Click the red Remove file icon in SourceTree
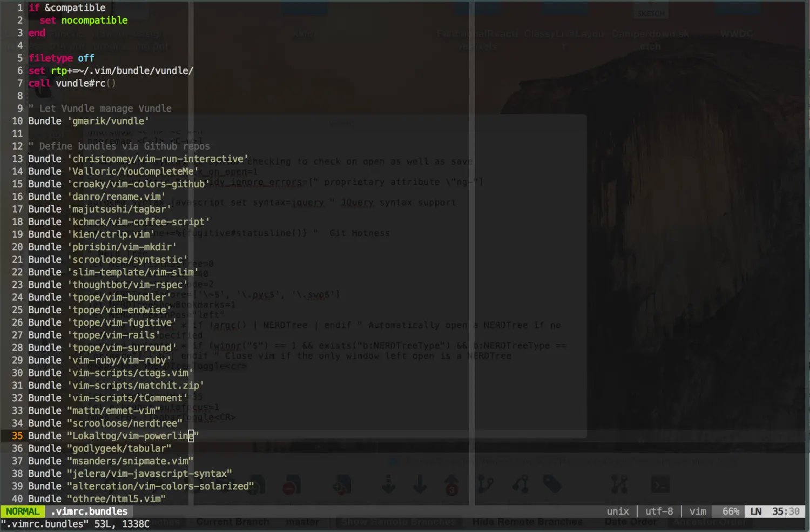This screenshot has width=810, height=532. point(292,485)
